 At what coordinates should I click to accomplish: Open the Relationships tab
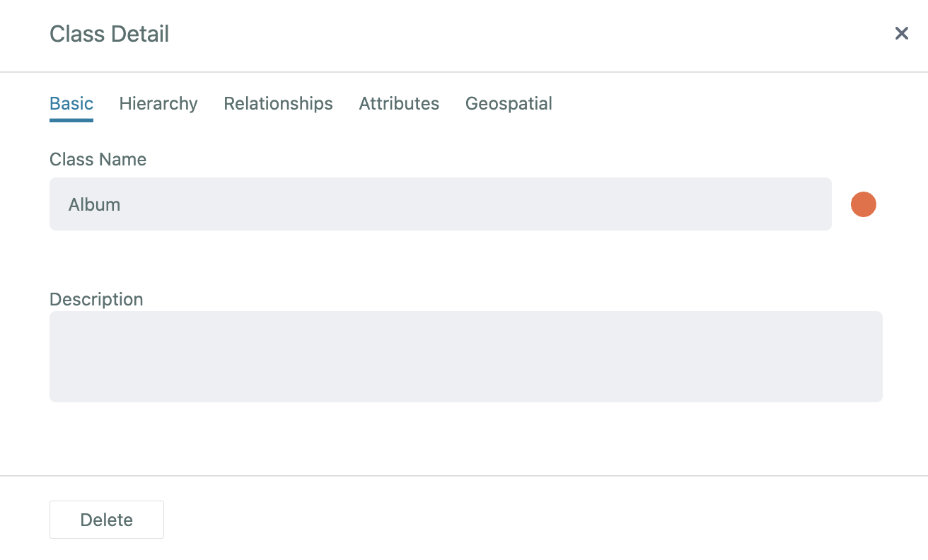[x=278, y=103]
